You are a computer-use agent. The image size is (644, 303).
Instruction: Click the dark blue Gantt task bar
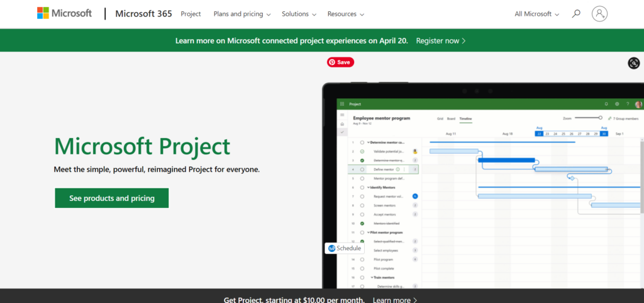(506, 160)
